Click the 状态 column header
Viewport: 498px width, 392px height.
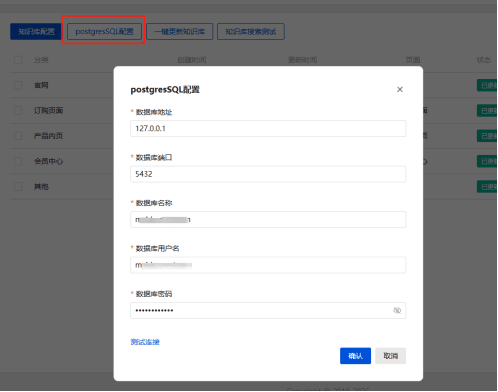pos(484,60)
